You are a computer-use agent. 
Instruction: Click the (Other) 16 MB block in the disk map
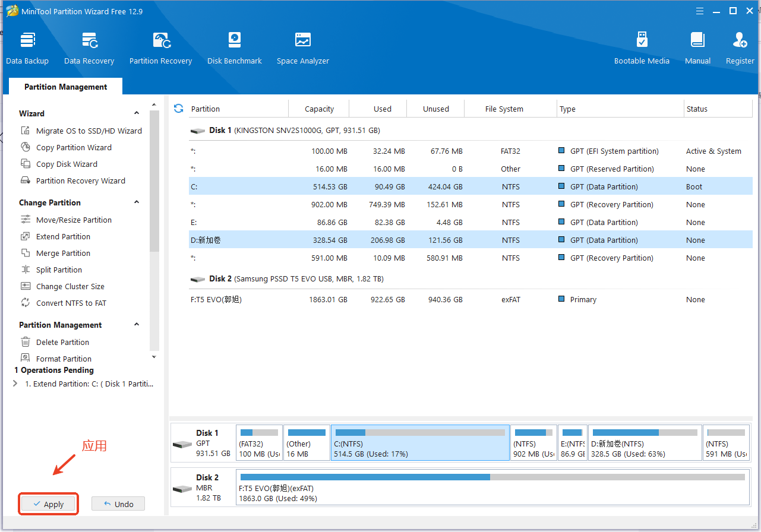point(307,442)
